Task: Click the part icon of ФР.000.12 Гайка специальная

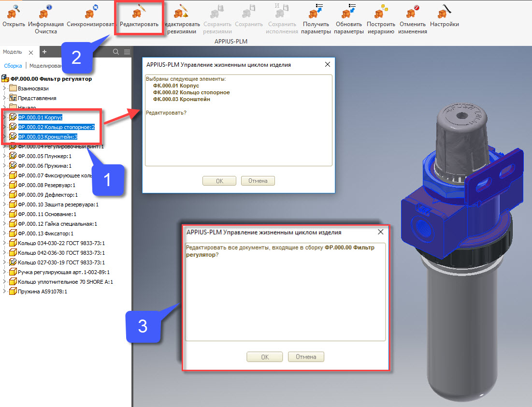Action: [x=13, y=224]
